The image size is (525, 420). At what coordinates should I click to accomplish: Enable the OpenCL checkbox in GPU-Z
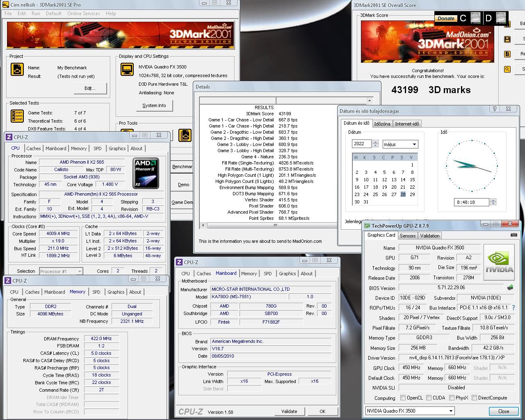[403, 398]
